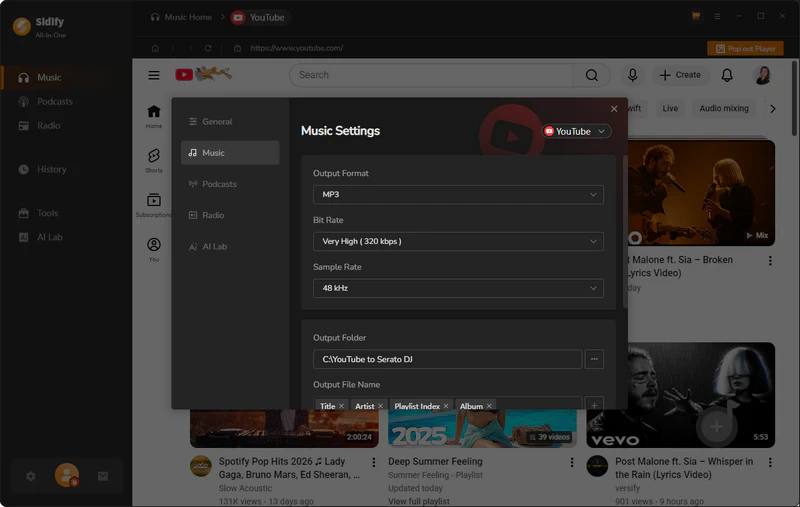
Task: Open YouTube Subscriptions from the mini sidebar
Action: coord(154,205)
